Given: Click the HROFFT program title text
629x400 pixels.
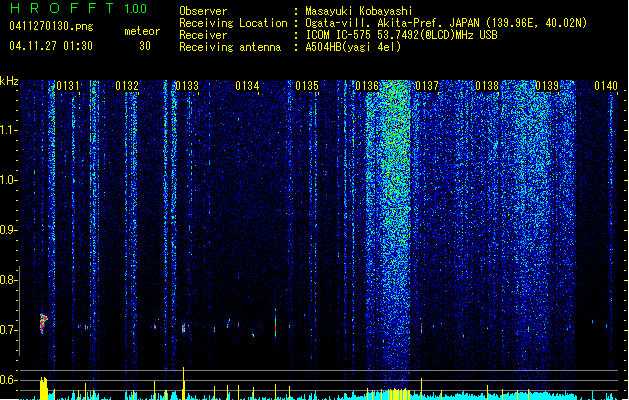Looking at the screenshot, I should tap(61, 8).
